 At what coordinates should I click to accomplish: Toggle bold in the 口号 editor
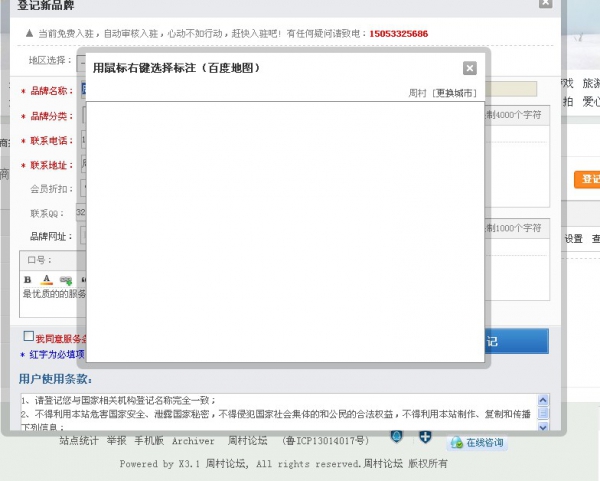click(x=28, y=280)
